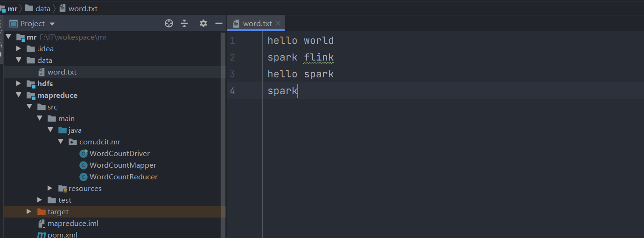This screenshot has height=238, width=644.
Task: Select the hdfs module row
Action: point(112,83)
